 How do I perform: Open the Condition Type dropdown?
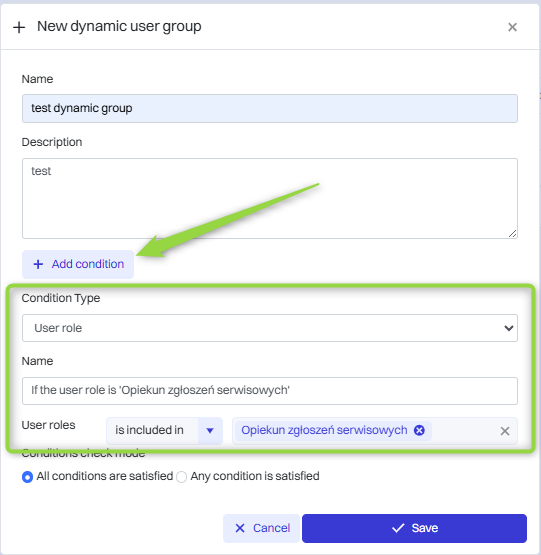(x=270, y=328)
